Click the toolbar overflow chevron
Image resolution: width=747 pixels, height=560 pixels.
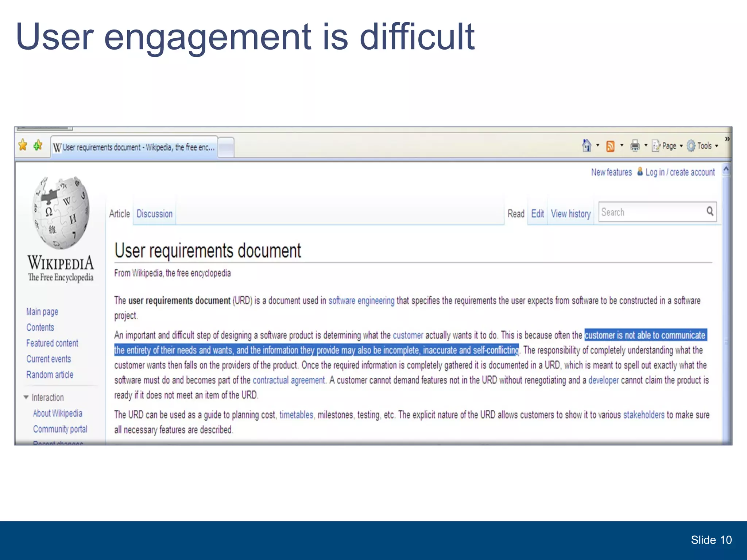(727, 139)
